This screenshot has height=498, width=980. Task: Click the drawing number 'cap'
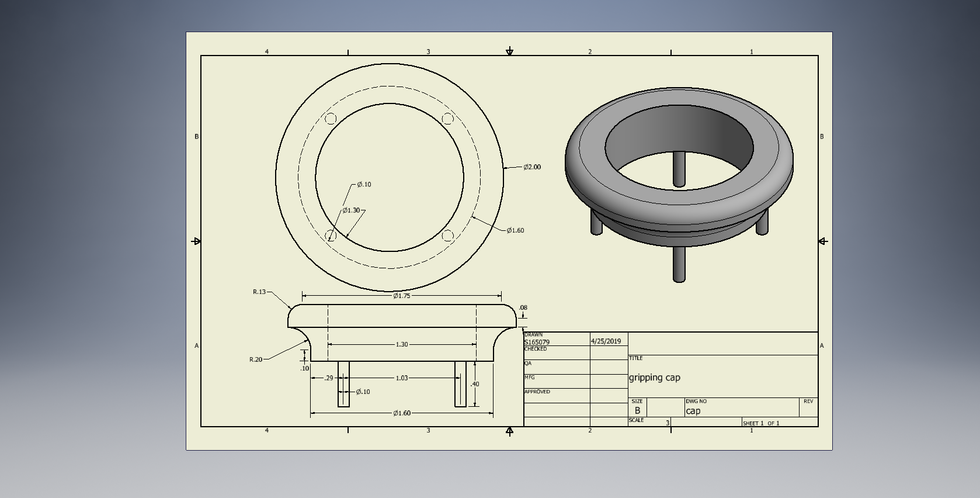(x=693, y=411)
